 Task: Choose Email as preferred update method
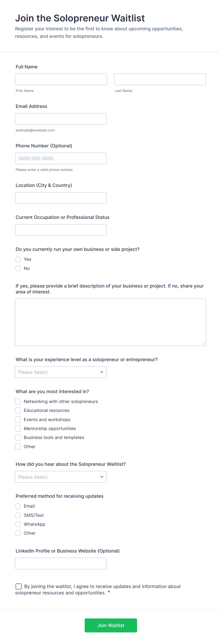18,506
